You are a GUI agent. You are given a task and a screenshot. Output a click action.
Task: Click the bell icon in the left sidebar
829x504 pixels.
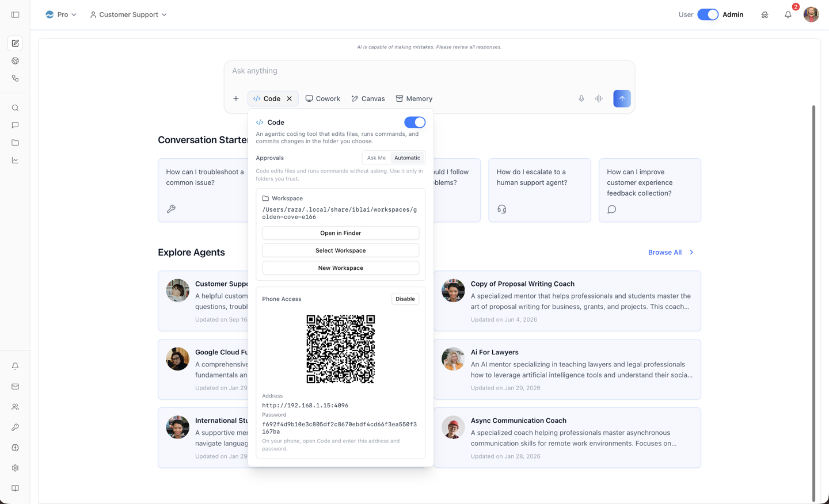coord(15,366)
